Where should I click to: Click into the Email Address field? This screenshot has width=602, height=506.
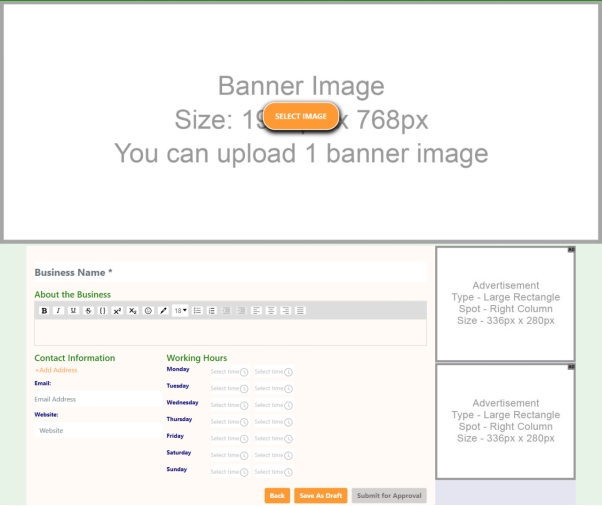(x=95, y=399)
